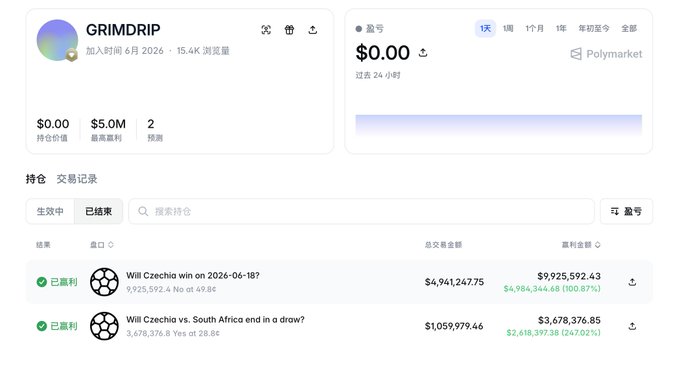Switch to the 交易记录 tab
680x376 pixels.
77,179
